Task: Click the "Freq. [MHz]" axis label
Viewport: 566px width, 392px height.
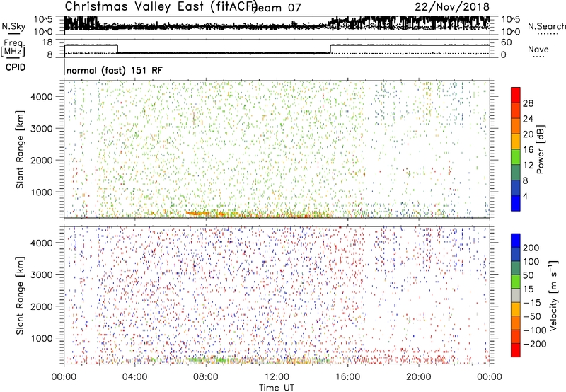Action: pos(13,47)
